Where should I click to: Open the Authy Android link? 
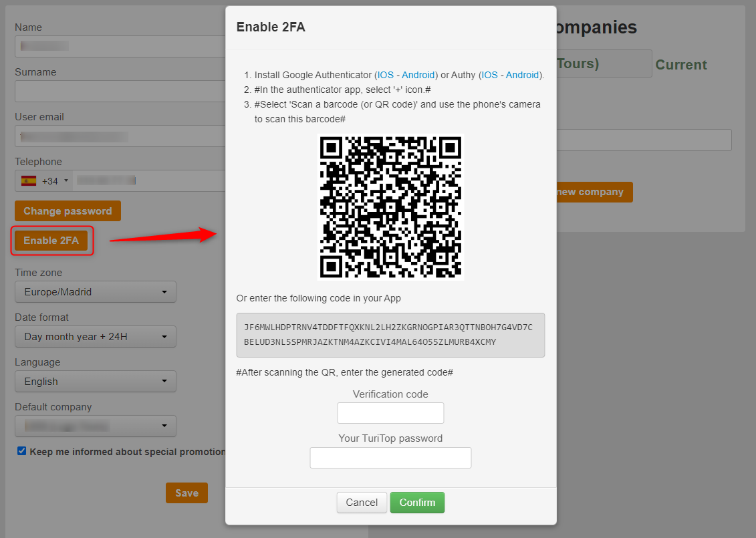point(522,75)
